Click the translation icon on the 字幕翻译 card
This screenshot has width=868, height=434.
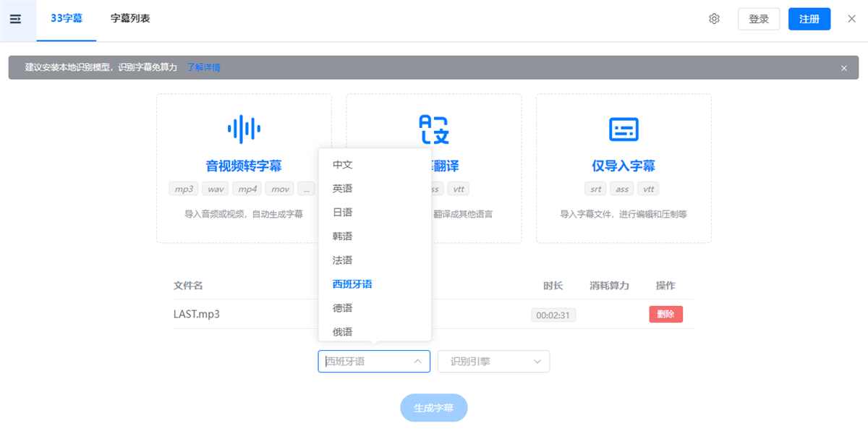[434, 129]
